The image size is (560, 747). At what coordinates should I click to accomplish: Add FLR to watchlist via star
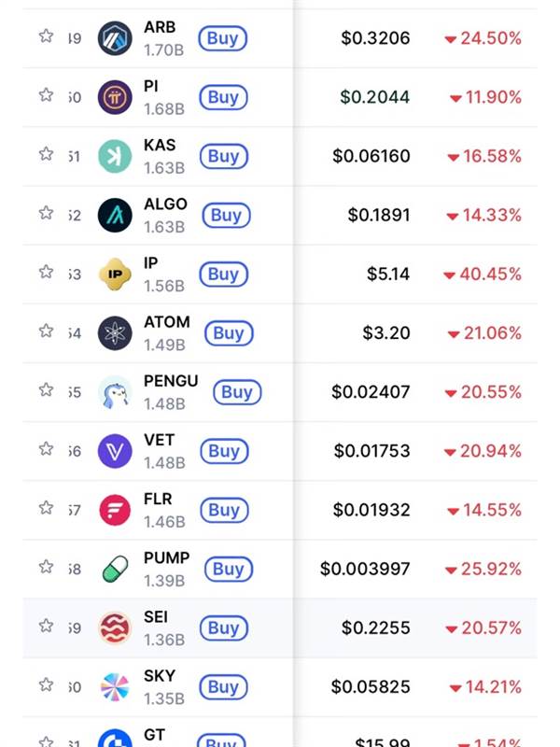[46, 508]
